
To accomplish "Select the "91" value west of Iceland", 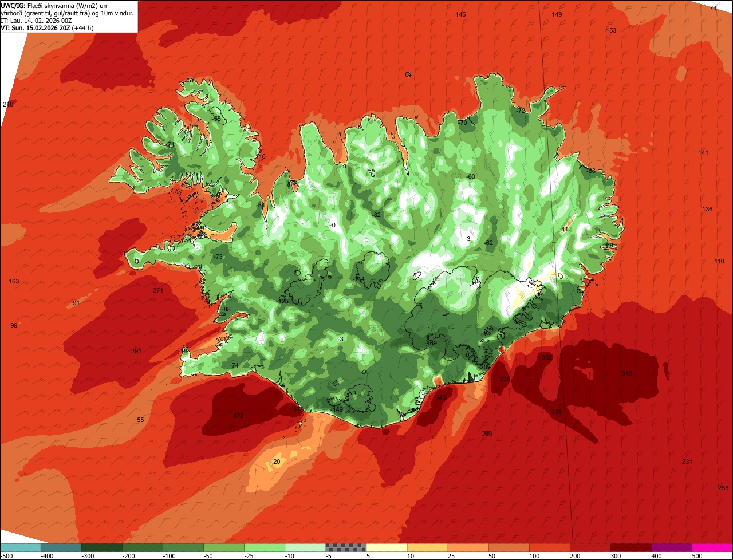I will 76,303.
